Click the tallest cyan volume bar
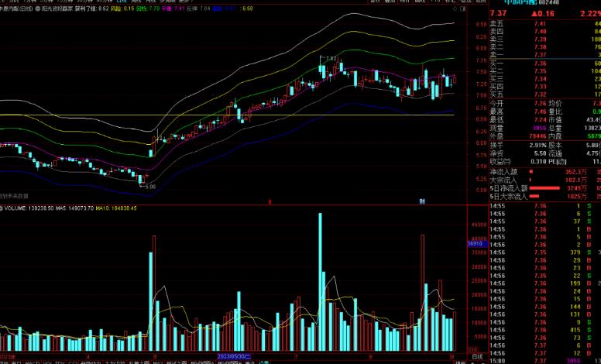This screenshot has height=364, width=601. coord(320,282)
